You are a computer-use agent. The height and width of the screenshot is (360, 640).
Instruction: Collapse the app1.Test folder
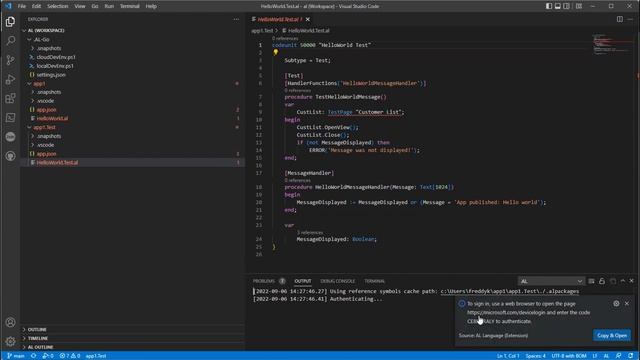coord(133,127)
